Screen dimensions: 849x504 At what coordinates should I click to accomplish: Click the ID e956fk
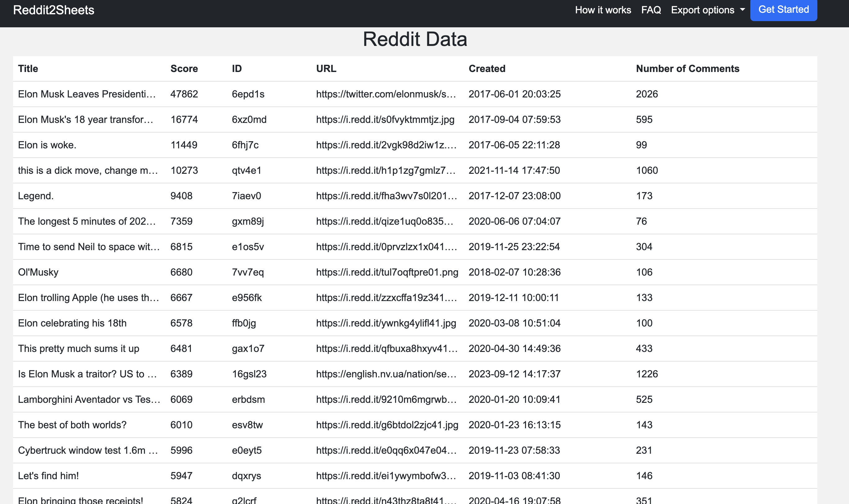tap(247, 298)
